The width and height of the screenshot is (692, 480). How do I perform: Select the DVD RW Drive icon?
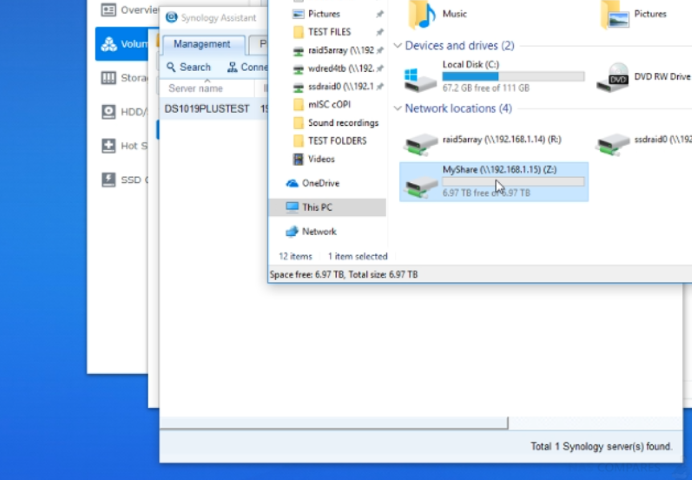[613, 77]
